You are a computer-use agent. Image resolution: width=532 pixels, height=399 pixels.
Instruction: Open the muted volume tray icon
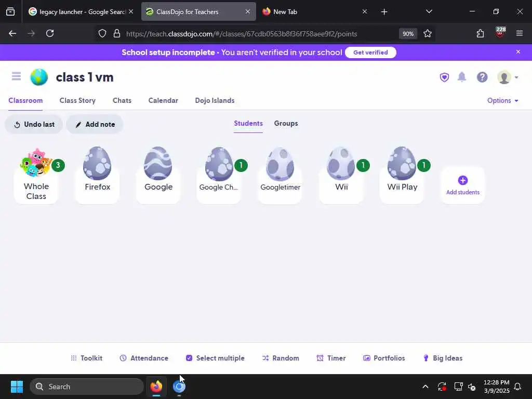(x=472, y=387)
